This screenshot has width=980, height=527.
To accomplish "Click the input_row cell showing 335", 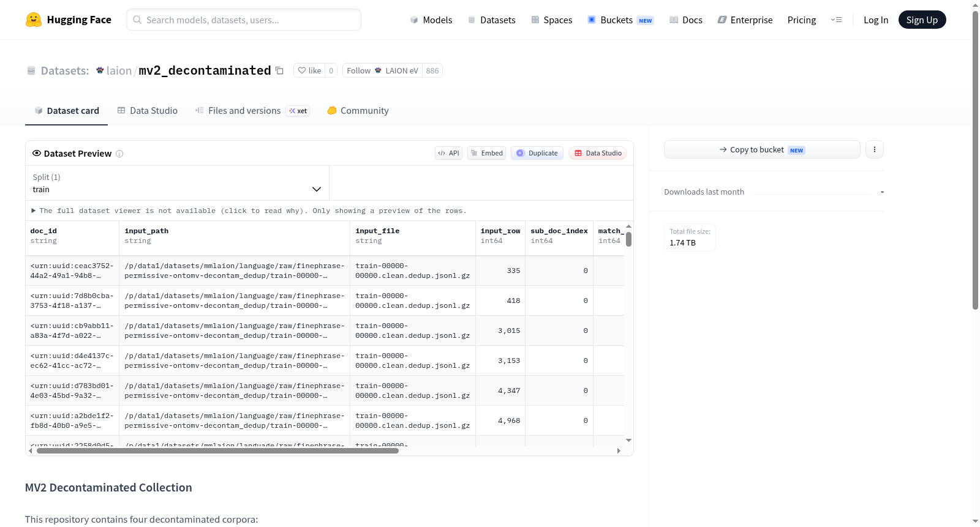I will [500, 271].
